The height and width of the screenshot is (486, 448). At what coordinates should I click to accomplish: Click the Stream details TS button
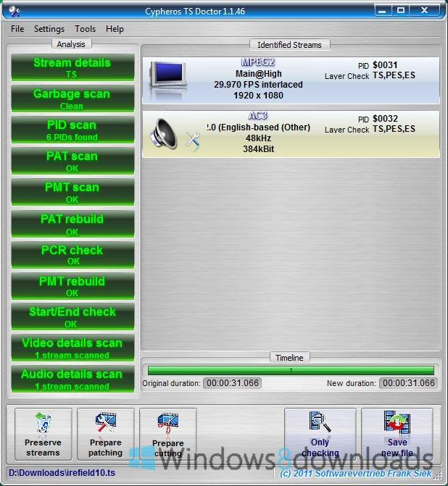[x=72, y=67]
